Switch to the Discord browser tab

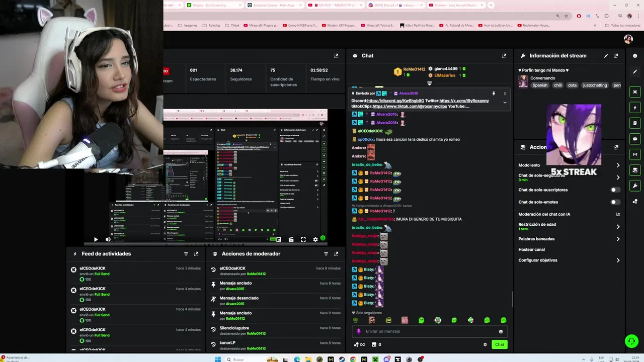(394, 5)
